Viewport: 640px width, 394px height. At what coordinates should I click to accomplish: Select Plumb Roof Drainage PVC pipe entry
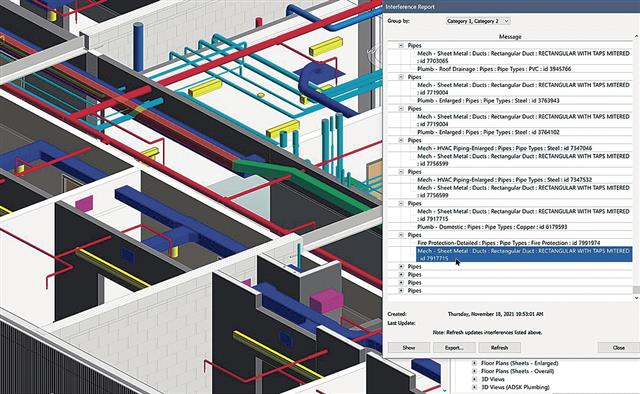494,69
